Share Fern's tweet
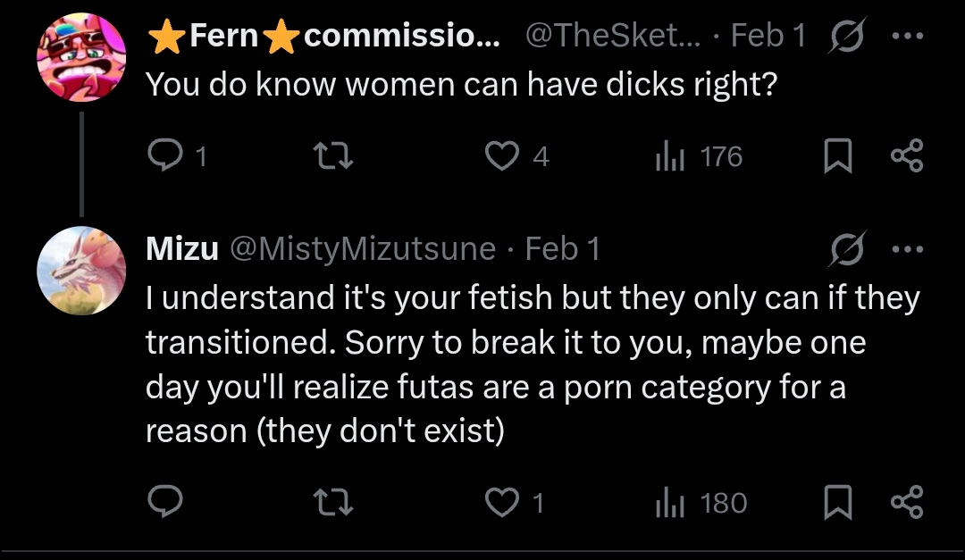Screen dimensions: 965x560 coord(907,157)
